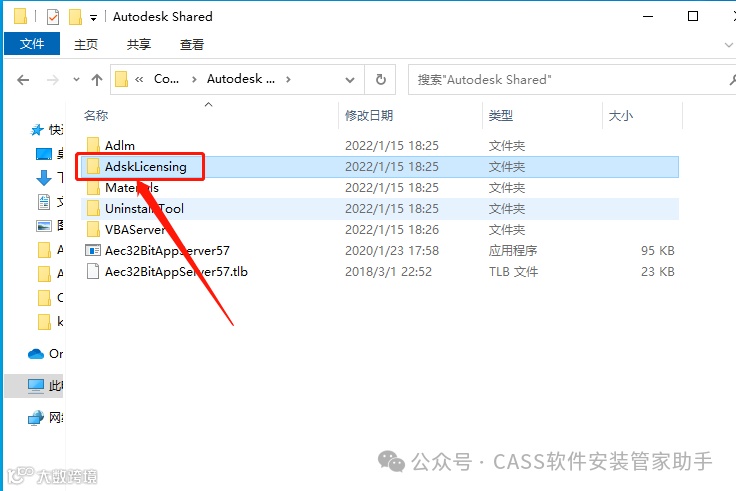Select the 应用程序 type cell
Viewport: 736px width, 491px height.
[513, 251]
